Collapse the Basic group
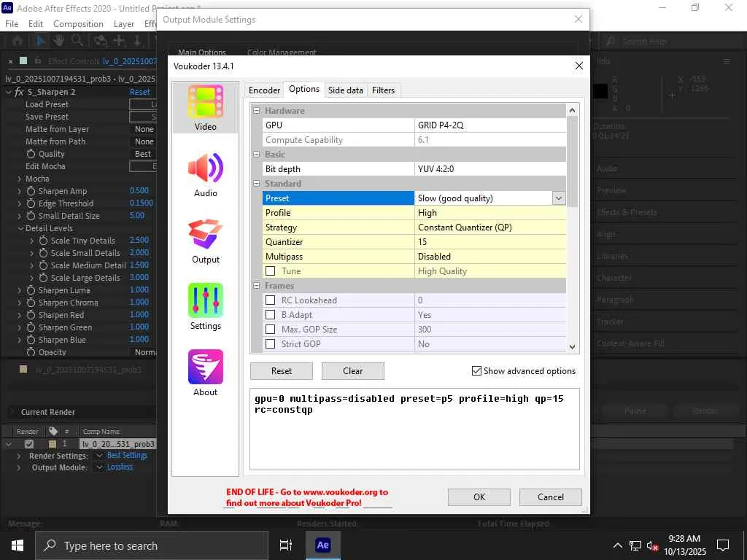 [x=256, y=155]
